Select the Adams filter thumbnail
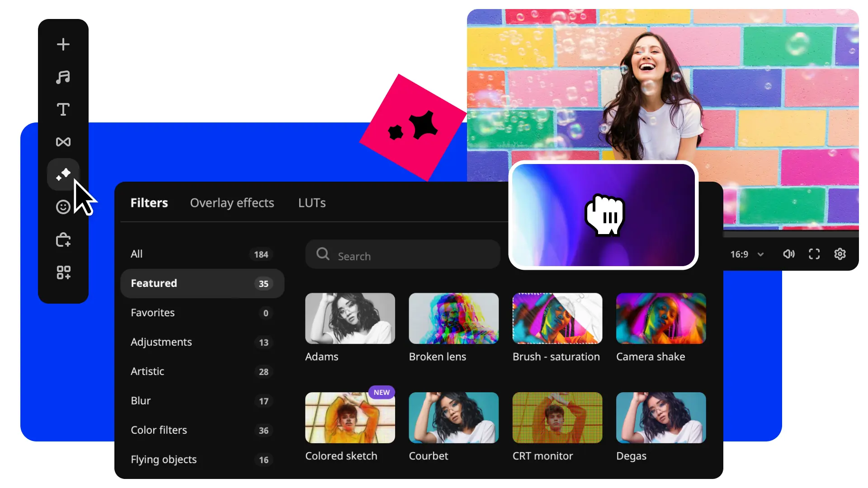Viewport: 868px width, 488px height. pos(350,319)
